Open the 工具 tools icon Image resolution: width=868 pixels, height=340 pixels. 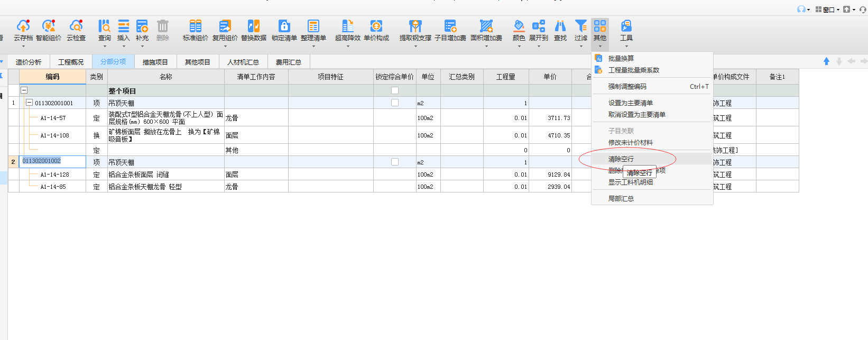click(626, 26)
